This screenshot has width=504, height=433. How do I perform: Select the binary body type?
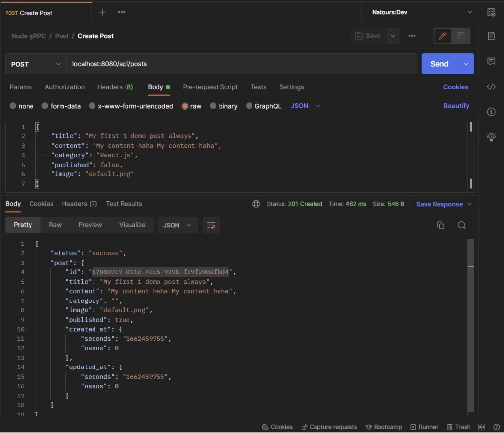click(x=224, y=106)
